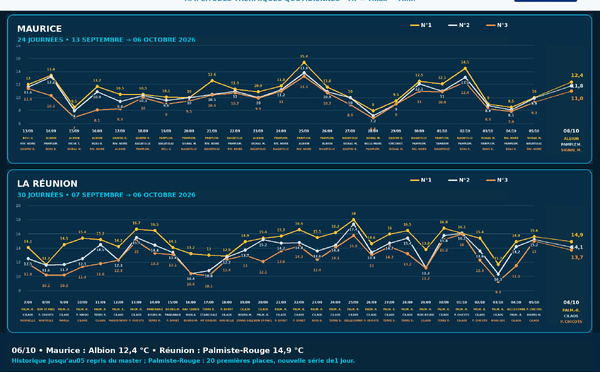Toggle the N°3 legend entry in La Réunion chart
This screenshot has width=600, height=372.
[x=497, y=180]
